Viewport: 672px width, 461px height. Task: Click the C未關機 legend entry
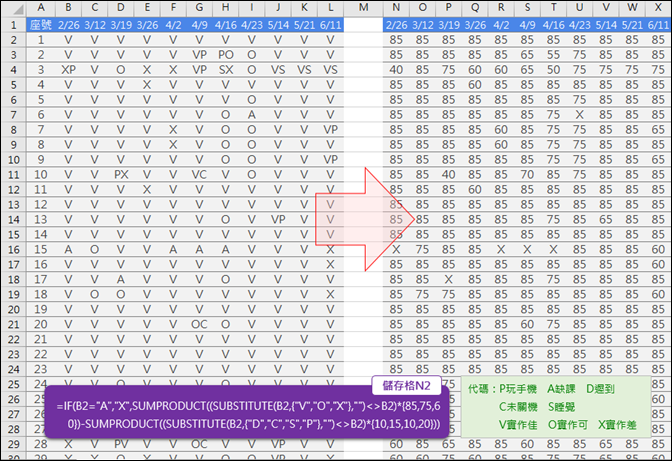point(518,407)
